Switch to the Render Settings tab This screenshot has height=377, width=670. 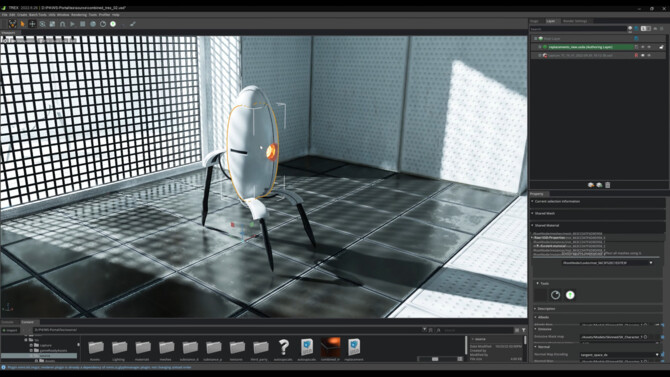point(575,21)
